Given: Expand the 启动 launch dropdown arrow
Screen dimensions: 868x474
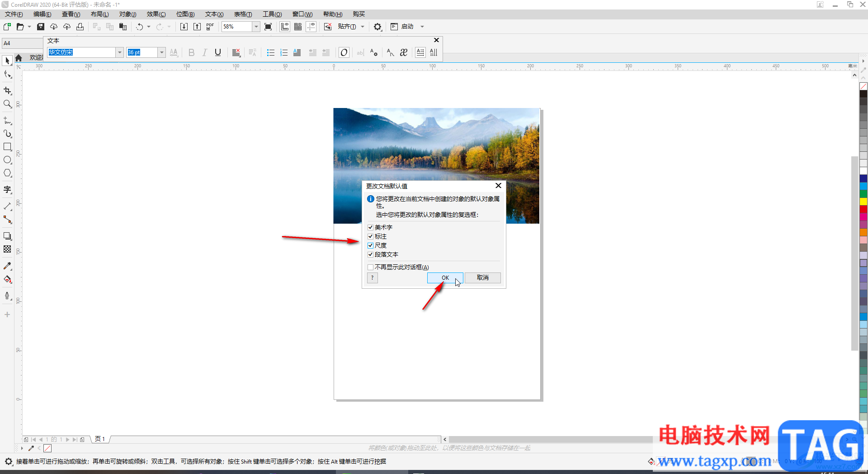Looking at the screenshot, I should point(422,27).
